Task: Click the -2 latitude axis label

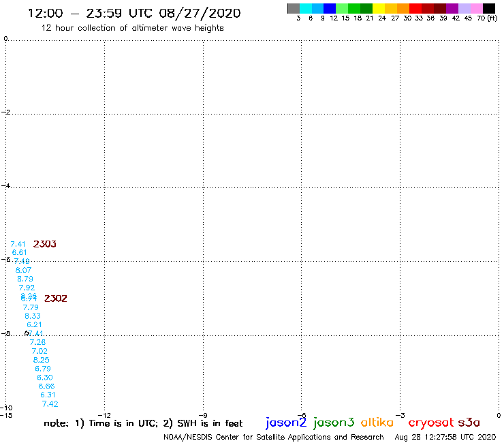Action: (5, 112)
